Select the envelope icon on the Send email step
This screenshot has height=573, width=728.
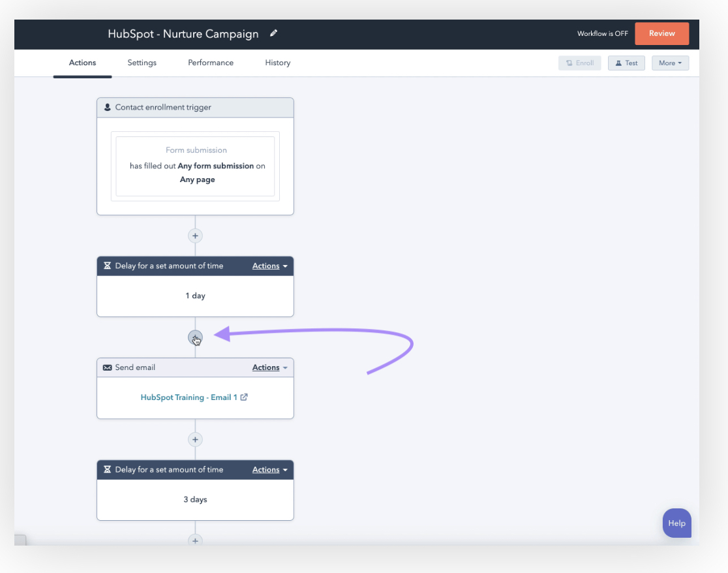(108, 367)
